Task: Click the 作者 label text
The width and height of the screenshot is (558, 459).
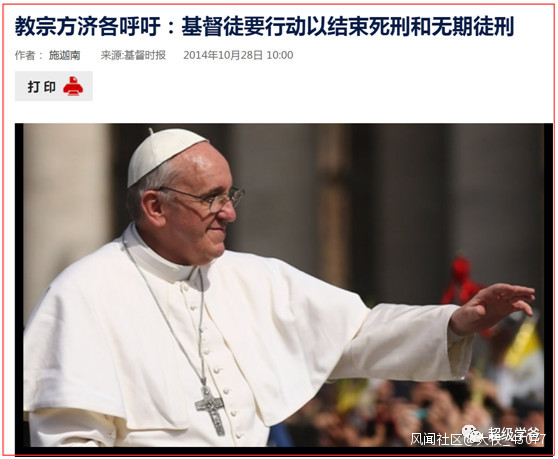Action: [x=25, y=55]
